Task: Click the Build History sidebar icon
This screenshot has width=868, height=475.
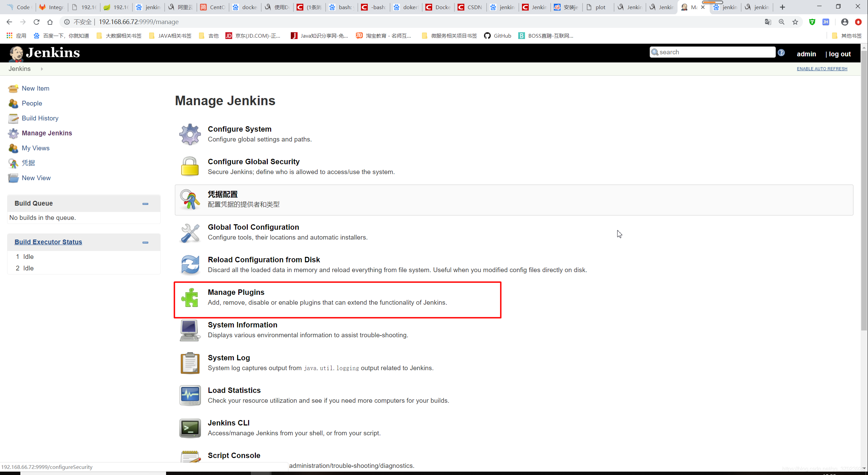Action: click(13, 118)
